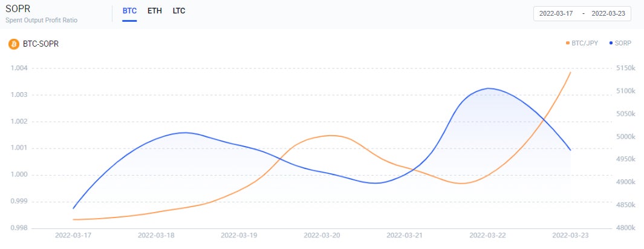Open the end date 2022-03-23 field
This screenshot has height=249, width=644.
[608, 13]
